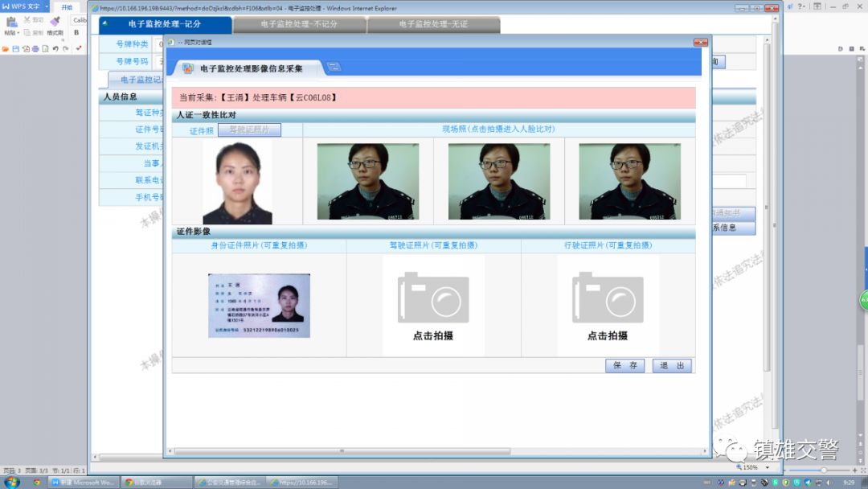Click the print preview icon in WPS toolbar
The image size is (868, 489).
pyautogui.click(x=45, y=49)
